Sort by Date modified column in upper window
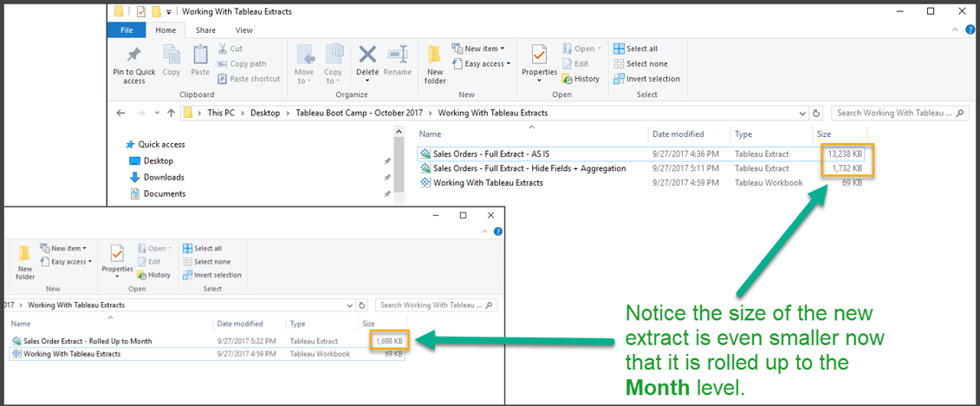Screen dimensions: 980x406 tap(678, 134)
